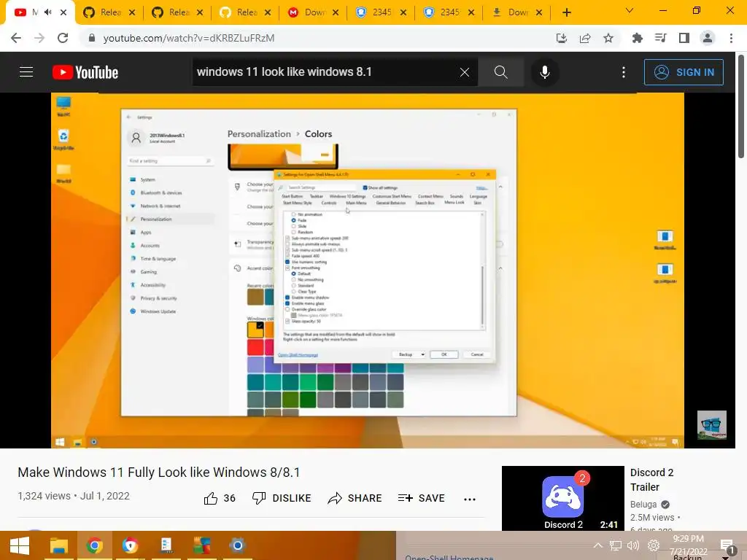Open tab search chevron in title bar

point(630,10)
